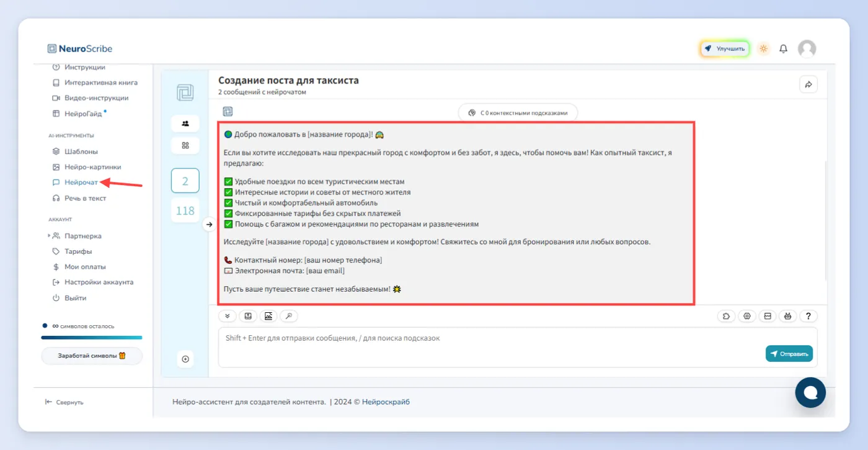The height and width of the screenshot is (450, 868).
Task: Click the share arrow for this chat
Action: pyautogui.click(x=808, y=84)
